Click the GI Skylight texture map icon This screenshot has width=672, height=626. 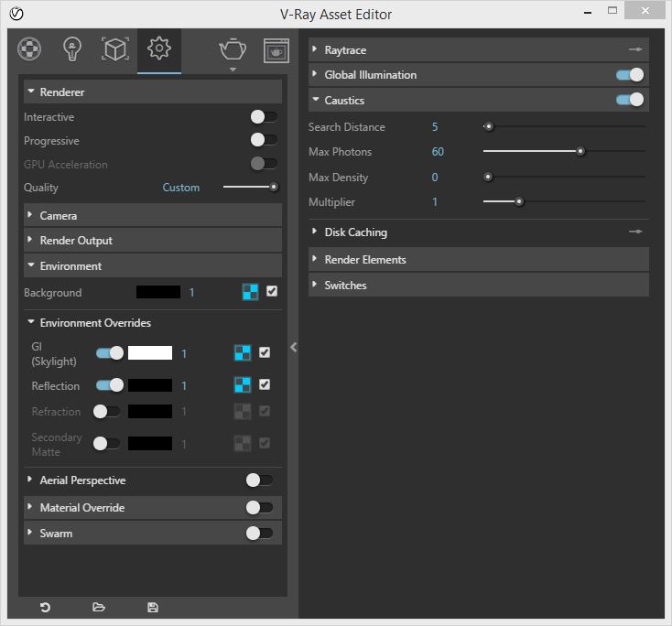point(243,353)
